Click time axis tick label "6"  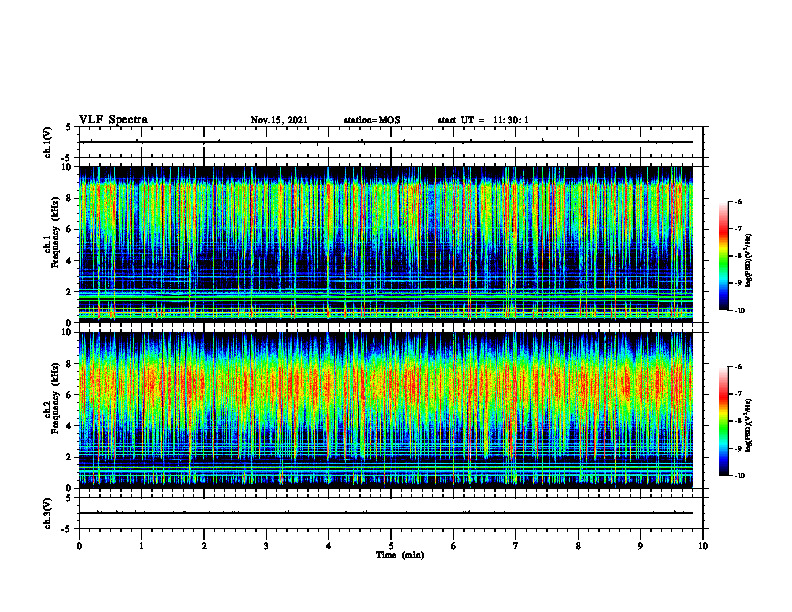tap(454, 546)
